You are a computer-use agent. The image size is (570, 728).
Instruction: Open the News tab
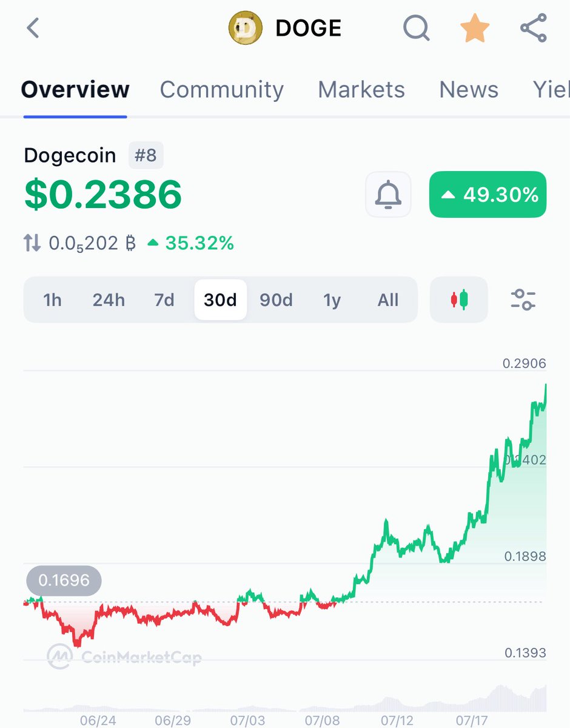point(469,90)
